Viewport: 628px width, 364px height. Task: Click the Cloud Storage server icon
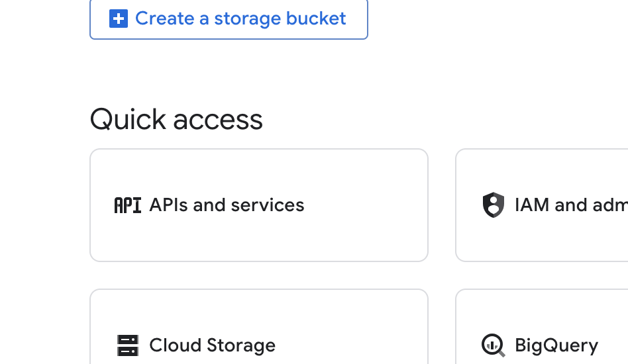tap(128, 345)
